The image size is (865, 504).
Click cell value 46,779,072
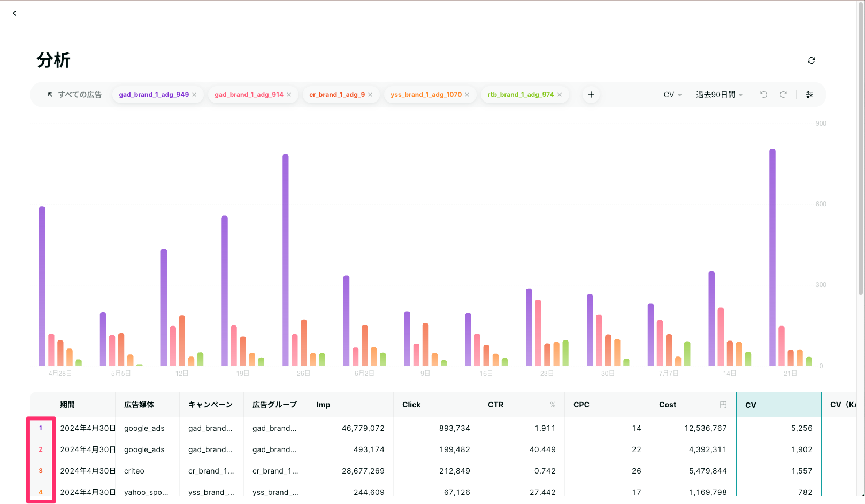click(x=363, y=428)
